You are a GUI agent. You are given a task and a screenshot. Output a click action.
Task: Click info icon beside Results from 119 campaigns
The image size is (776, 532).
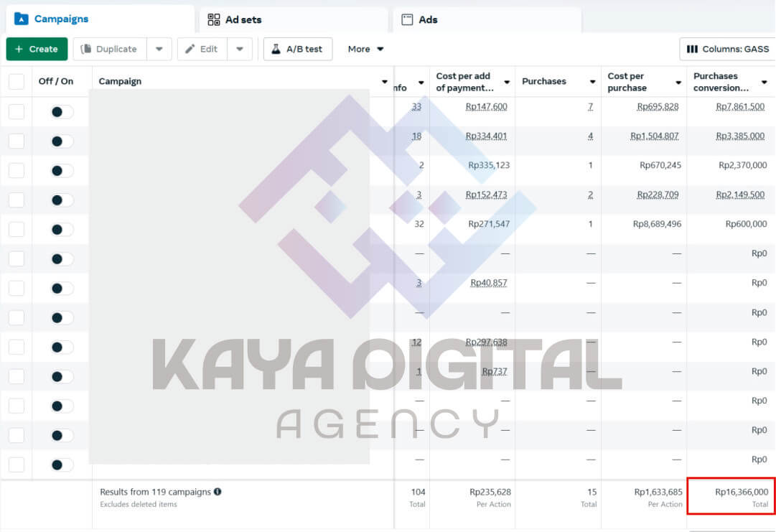218,492
